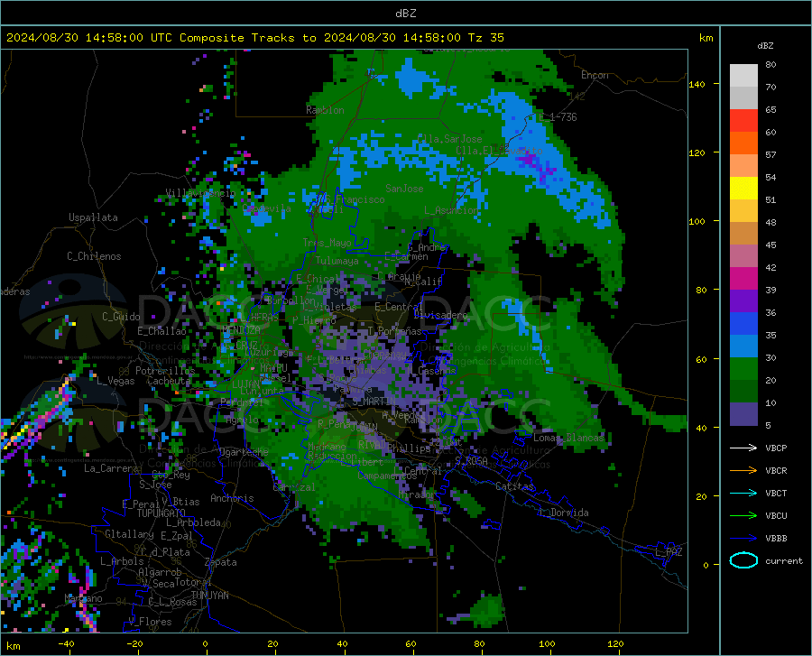812x656 pixels.
Task: Click the L_Vegas place label
Action: (115, 381)
